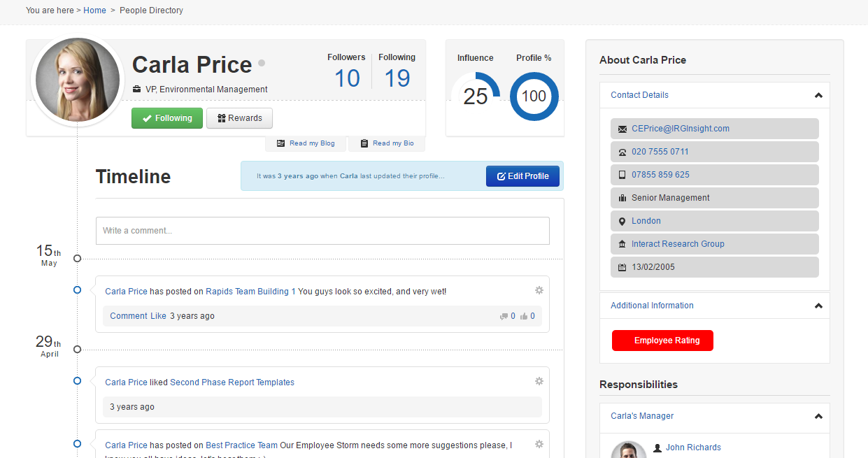
Task: Click the 13/02/2005 date text
Action: [653, 267]
